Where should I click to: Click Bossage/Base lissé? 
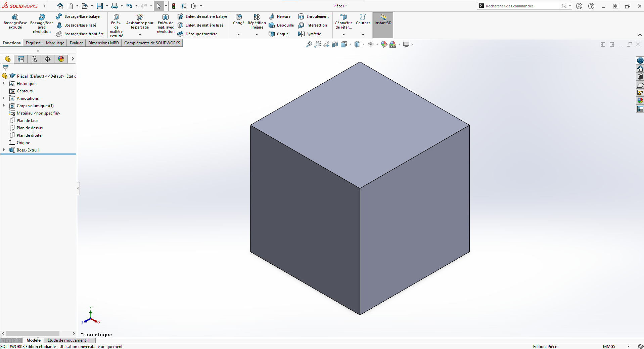76,25
